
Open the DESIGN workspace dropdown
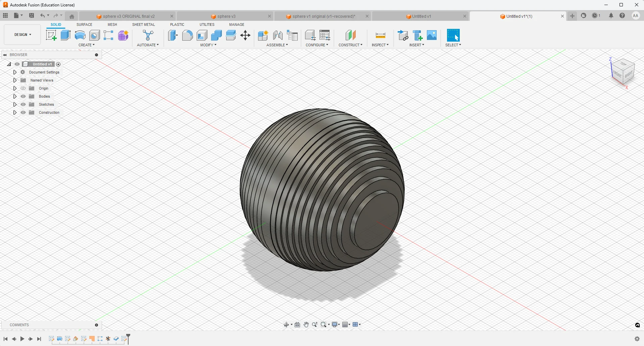click(x=22, y=35)
